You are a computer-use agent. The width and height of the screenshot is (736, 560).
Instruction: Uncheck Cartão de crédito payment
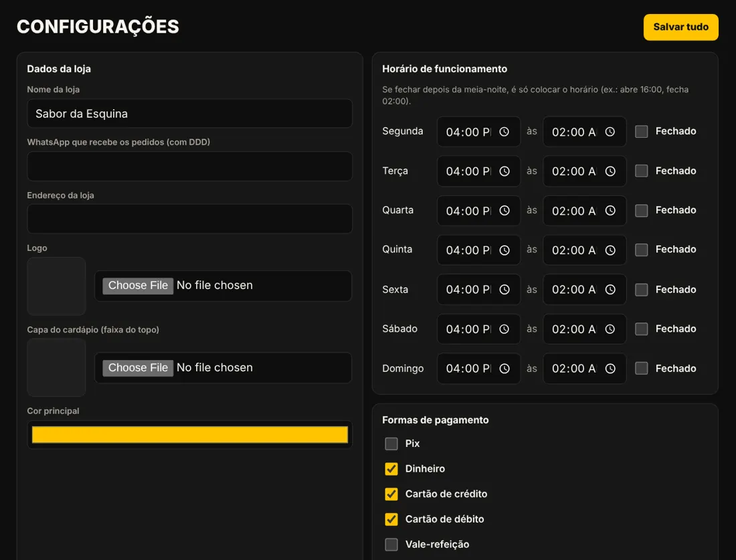[x=391, y=494]
